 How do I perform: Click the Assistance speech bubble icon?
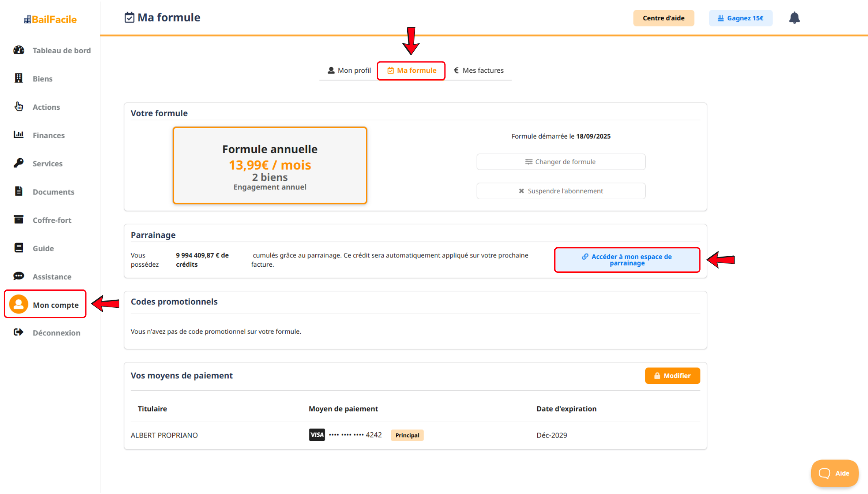pos(19,276)
